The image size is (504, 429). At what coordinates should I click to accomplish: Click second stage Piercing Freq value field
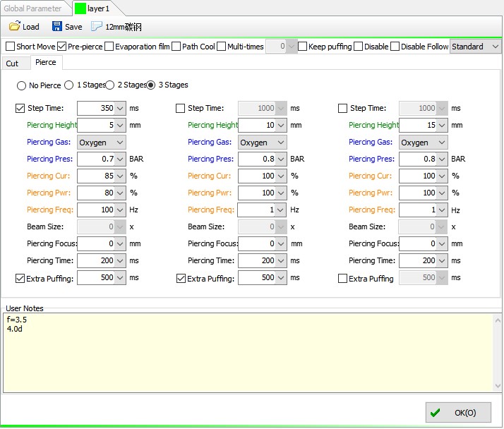point(257,210)
